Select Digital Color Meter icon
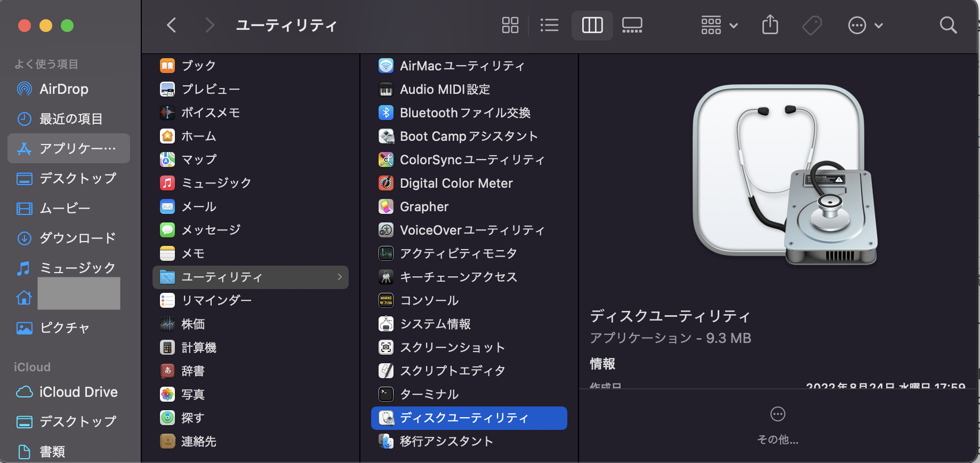Viewport: 980px width, 463px height. 386,183
